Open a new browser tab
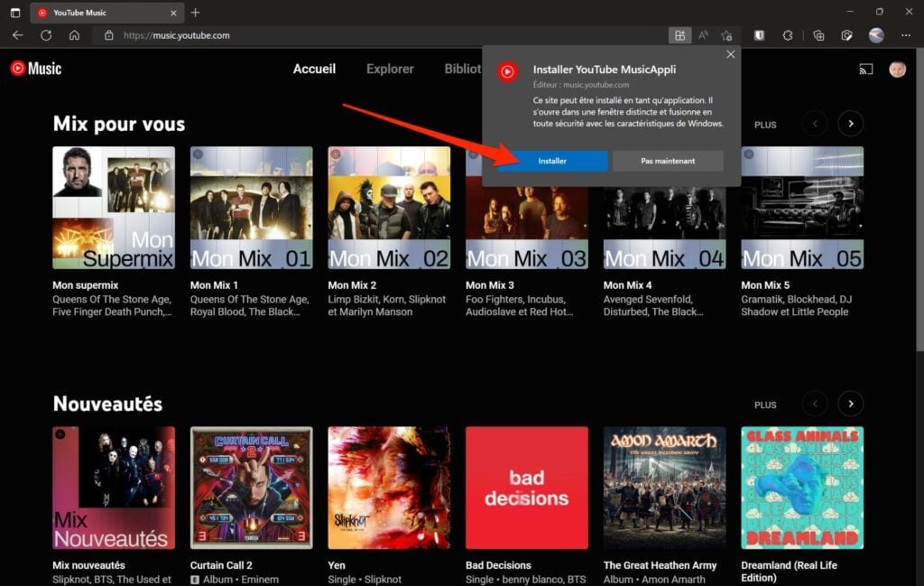The width and height of the screenshot is (924, 586). coord(196,13)
